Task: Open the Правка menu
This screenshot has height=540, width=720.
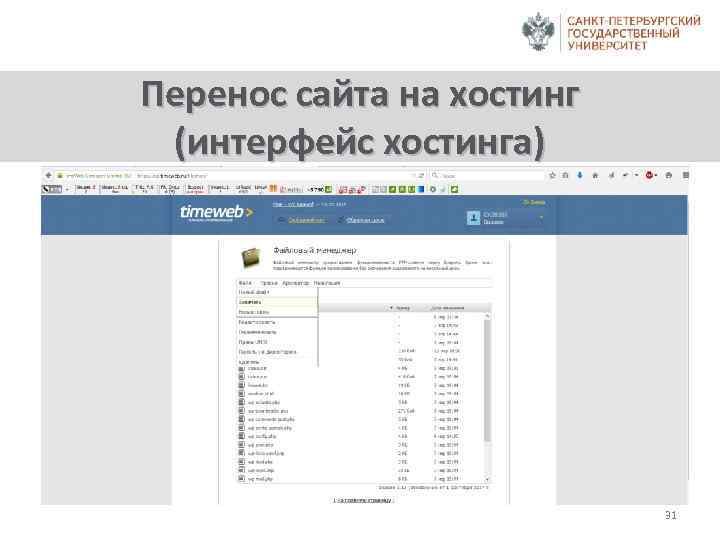Action: pos(269,283)
